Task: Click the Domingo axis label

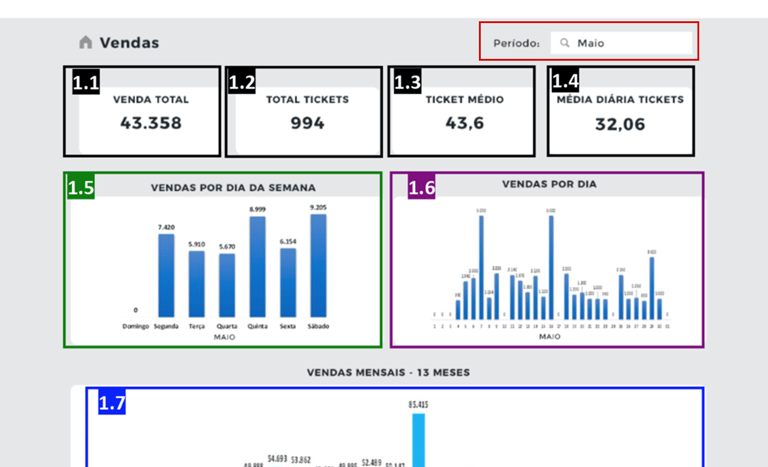Action: (136, 326)
